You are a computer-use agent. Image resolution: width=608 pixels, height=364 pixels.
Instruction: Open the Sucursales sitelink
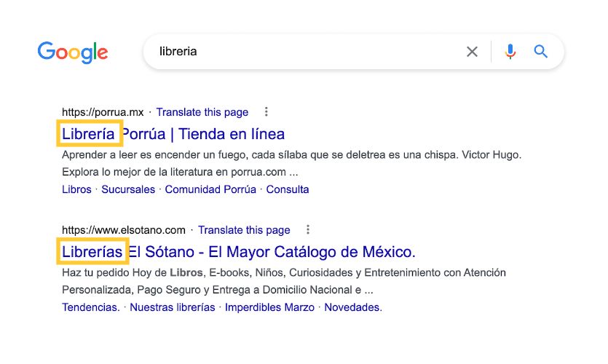pyautogui.click(x=128, y=189)
